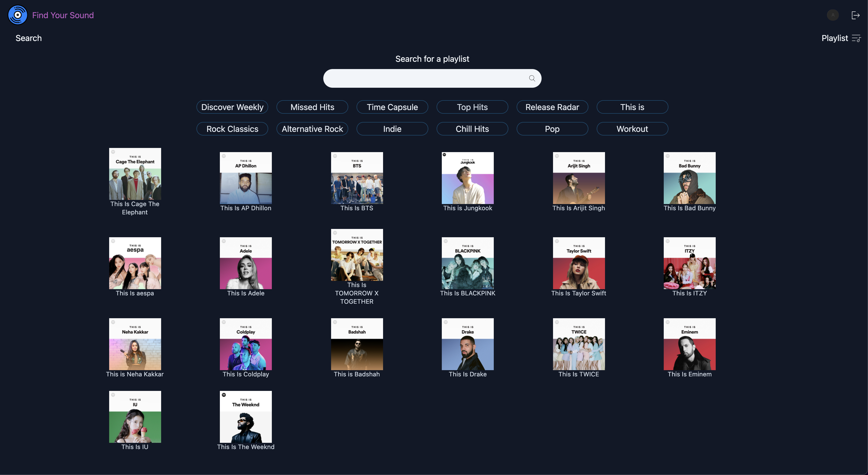Screen dimensions: 868x475
Task: Open This Is IU playlist title
Action: [135, 446]
